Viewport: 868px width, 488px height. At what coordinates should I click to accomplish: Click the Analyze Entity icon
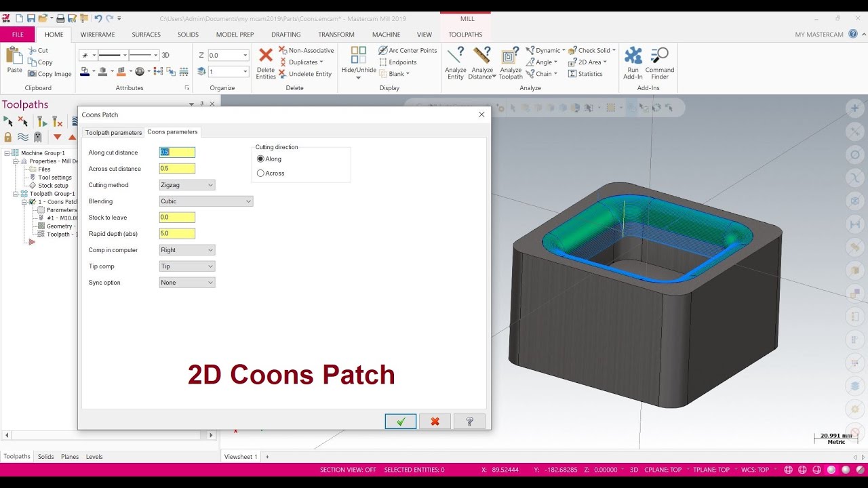(x=456, y=56)
